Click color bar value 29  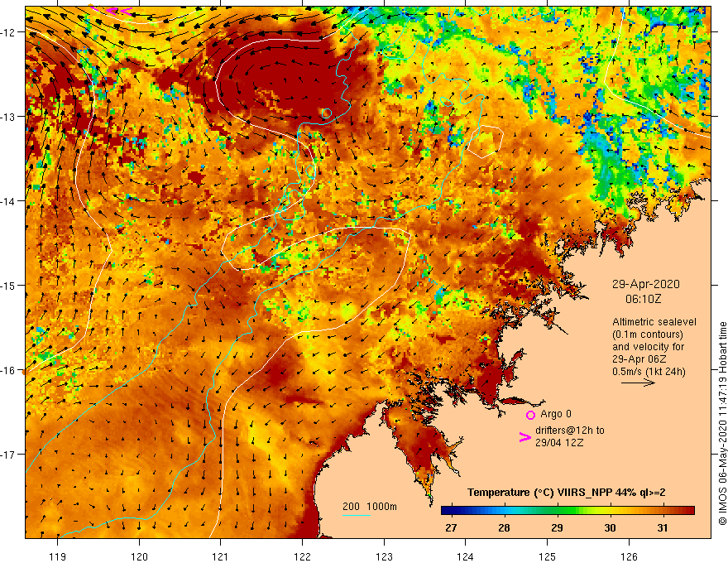tap(557, 527)
